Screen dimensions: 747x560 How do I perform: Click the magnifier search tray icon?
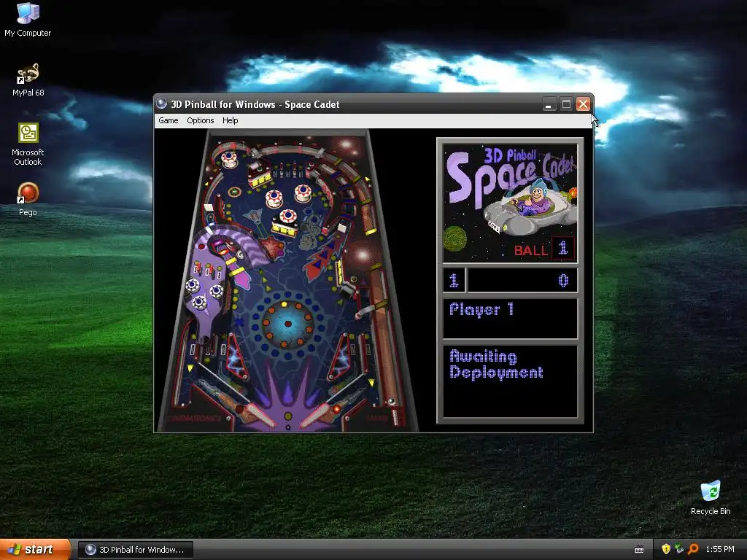click(x=693, y=549)
